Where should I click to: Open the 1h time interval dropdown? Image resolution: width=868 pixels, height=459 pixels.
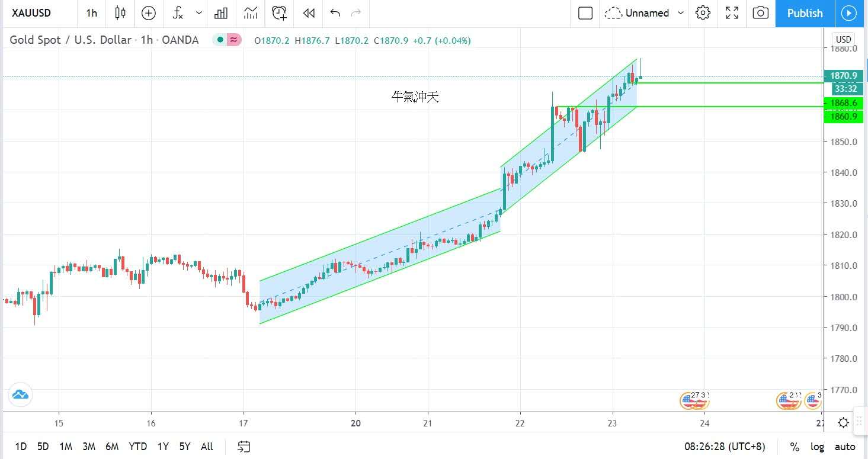91,13
